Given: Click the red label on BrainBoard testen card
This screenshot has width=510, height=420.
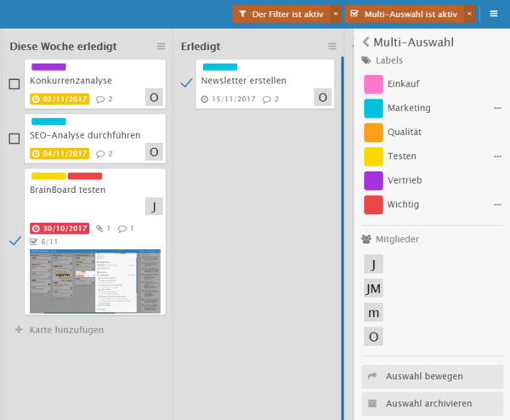Looking at the screenshot, I should (85, 176).
